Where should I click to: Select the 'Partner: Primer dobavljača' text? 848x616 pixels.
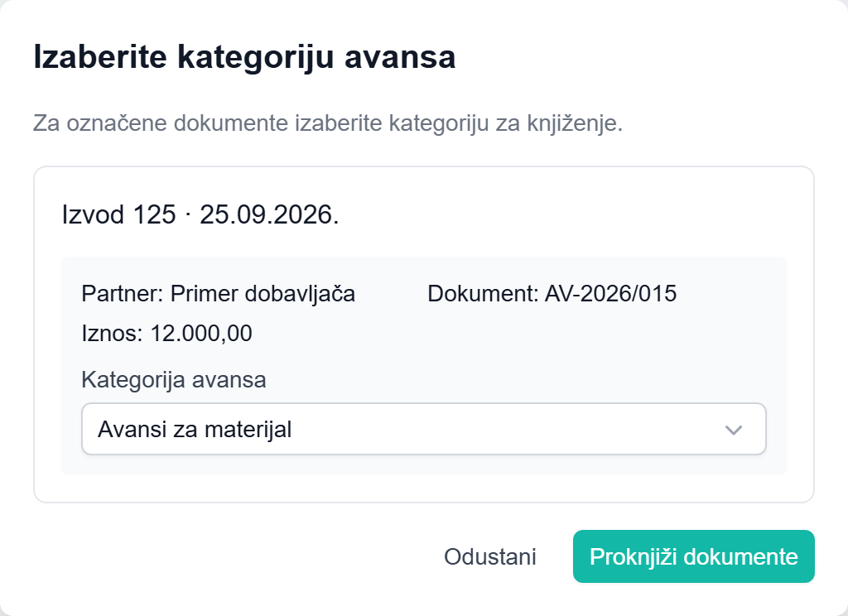pyautogui.click(x=218, y=294)
